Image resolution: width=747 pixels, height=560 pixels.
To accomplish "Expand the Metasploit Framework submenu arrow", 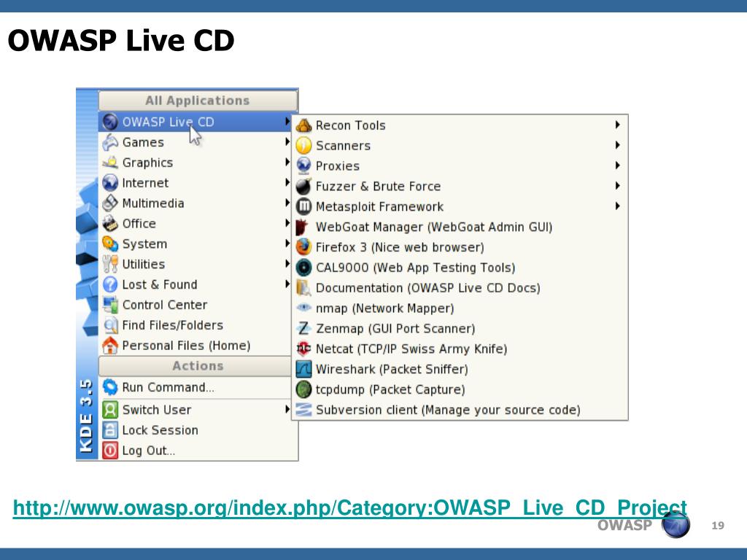I will click(x=617, y=206).
